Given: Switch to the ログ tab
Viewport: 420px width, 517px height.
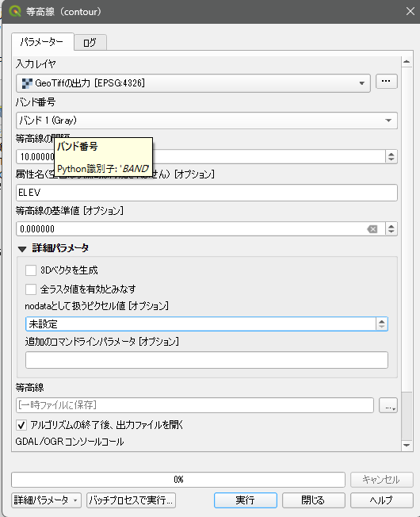Looking at the screenshot, I should pyautogui.click(x=90, y=43).
